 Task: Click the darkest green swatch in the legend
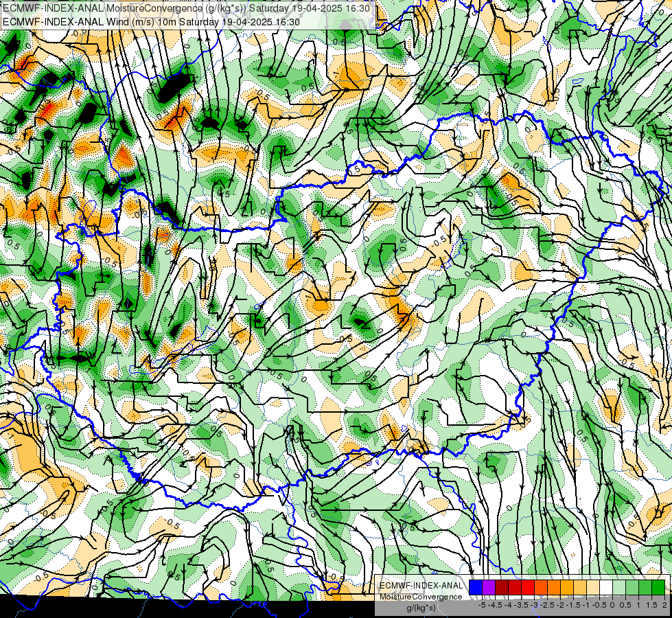point(658,587)
